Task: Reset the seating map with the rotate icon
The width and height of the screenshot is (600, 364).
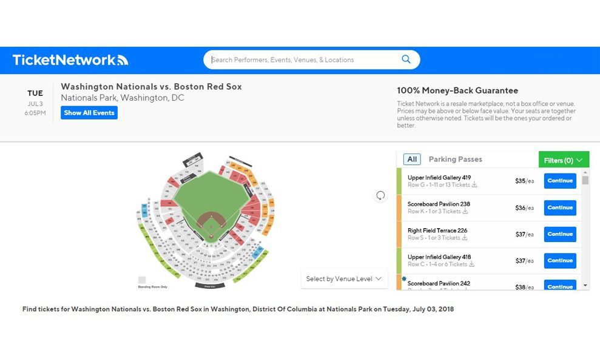Action: [380, 195]
